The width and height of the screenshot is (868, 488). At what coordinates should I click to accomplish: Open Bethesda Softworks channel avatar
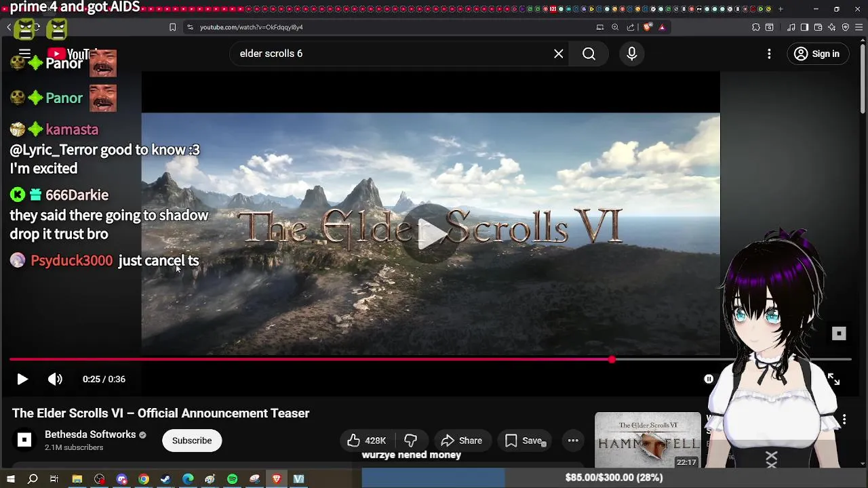point(24,441)
